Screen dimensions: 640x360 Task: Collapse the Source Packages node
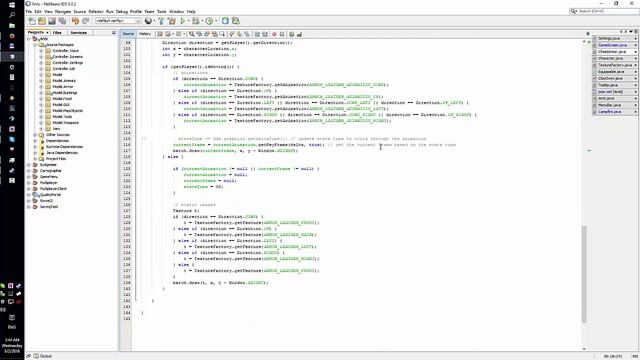pos(35,45)
